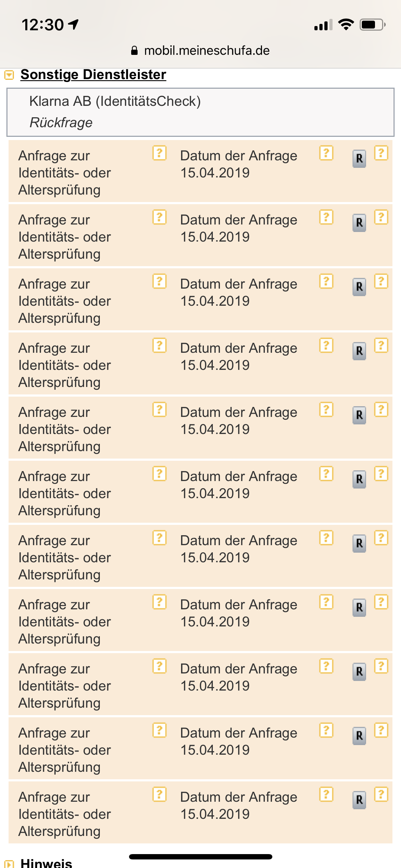Select the Klarna AB (IdentitätsCheck) box

click(x=200, y=112)
